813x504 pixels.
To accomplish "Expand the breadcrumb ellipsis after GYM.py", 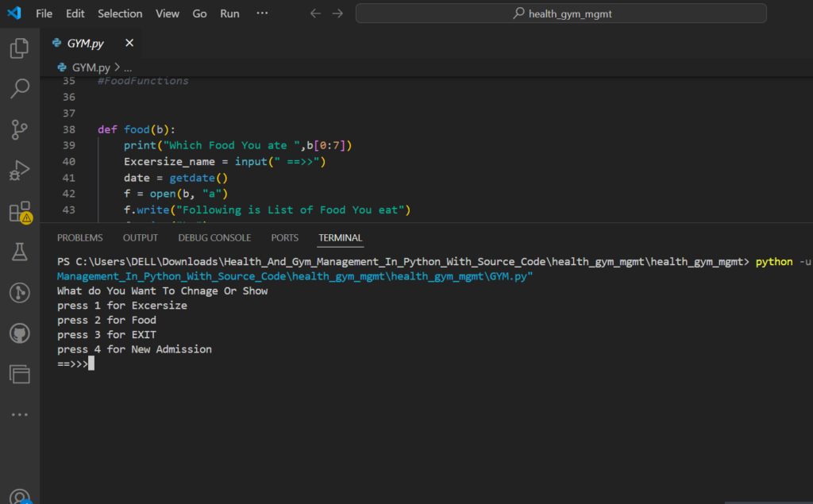I will pyautogui.click(x=128, y=67).
